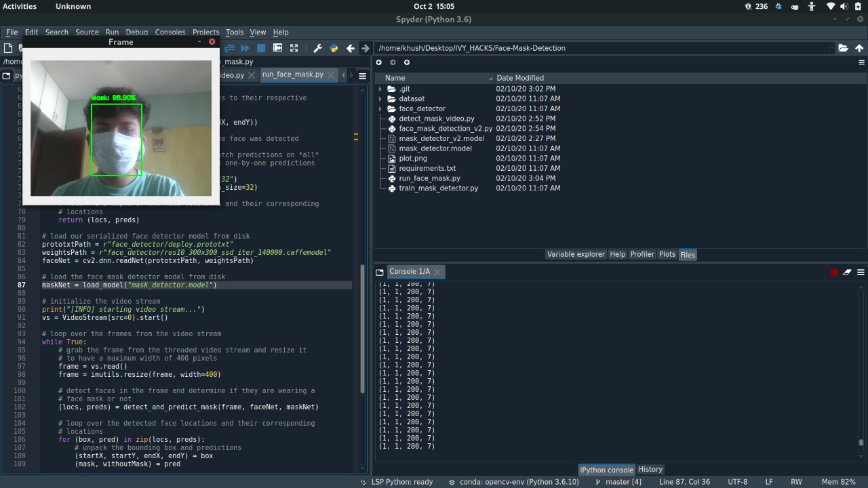The width and height of the screenshot is (868, 488).
Task: Go to parent directory arrow
Action: coord(859,48)
